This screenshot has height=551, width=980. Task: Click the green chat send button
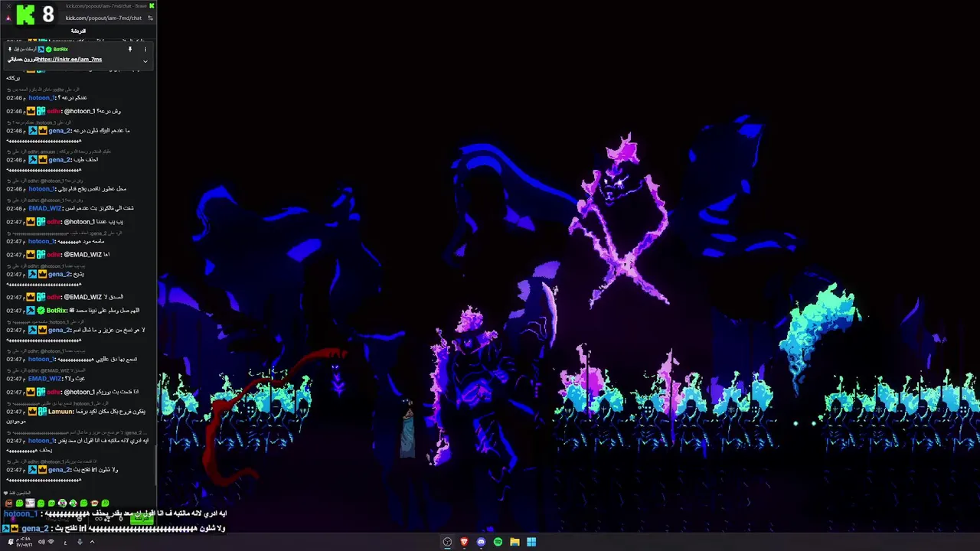tap(142, 519)
